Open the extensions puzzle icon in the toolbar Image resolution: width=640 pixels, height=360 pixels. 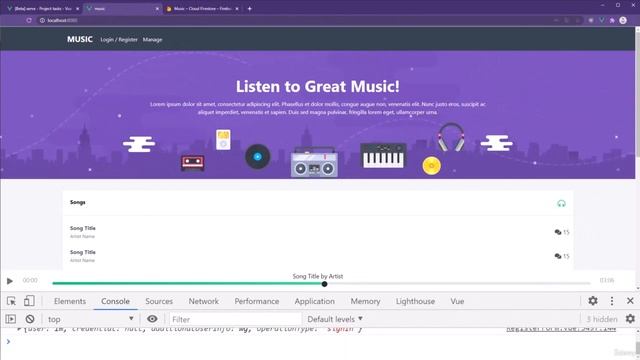click(x=612, y=20)
